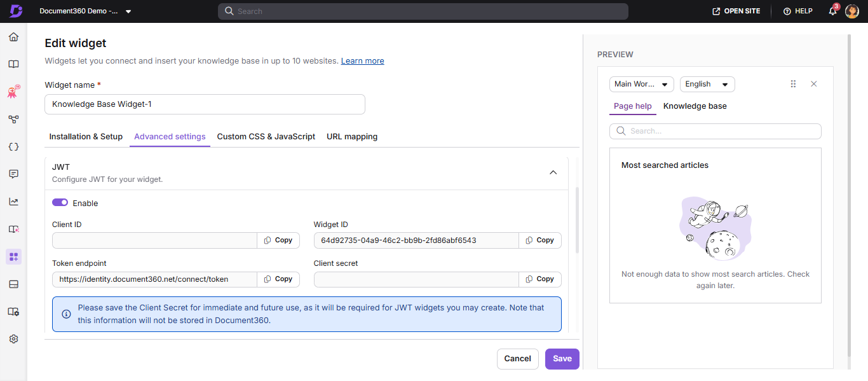The width and height of the screenshot is (868, 381).
Task: Collapse the JWT section chevron
Action: (x=553, y=172)
